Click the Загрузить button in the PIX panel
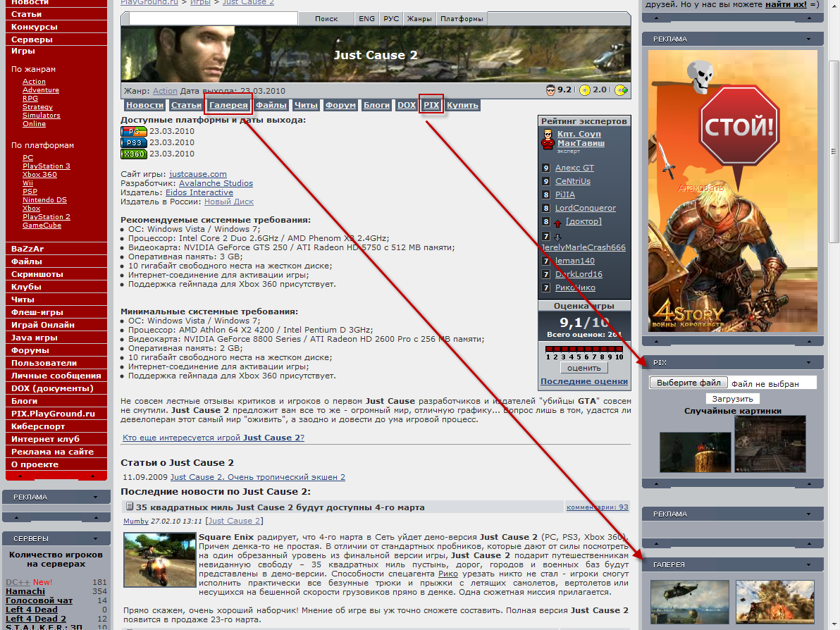The image size is (840, 630). [x=732, y=399]
